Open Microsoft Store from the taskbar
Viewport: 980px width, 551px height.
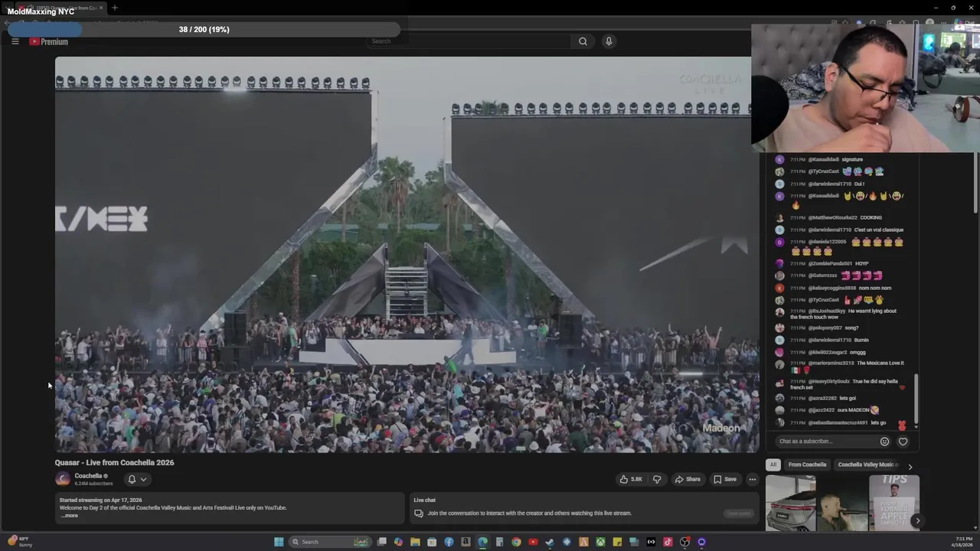click(x=432, y=542)
